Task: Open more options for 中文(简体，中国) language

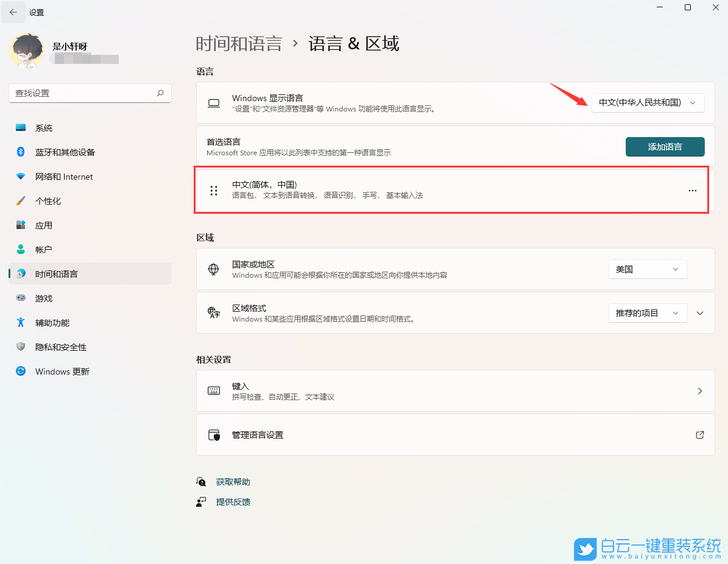Action: 692,190
